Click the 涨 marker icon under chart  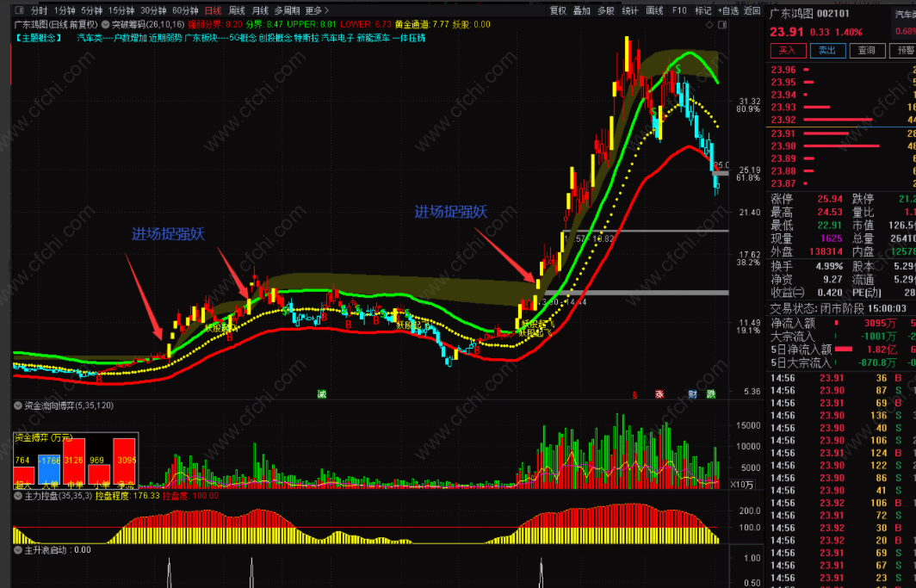659,394
